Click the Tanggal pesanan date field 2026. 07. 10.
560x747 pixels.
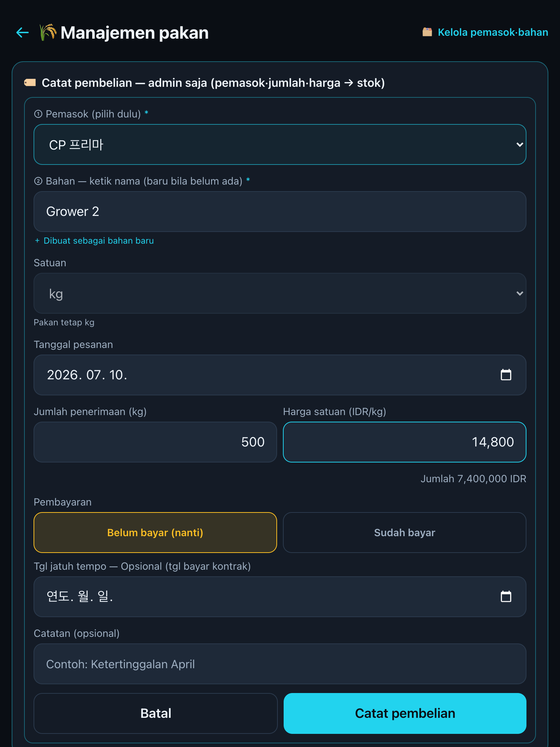(x=280, y=375)
